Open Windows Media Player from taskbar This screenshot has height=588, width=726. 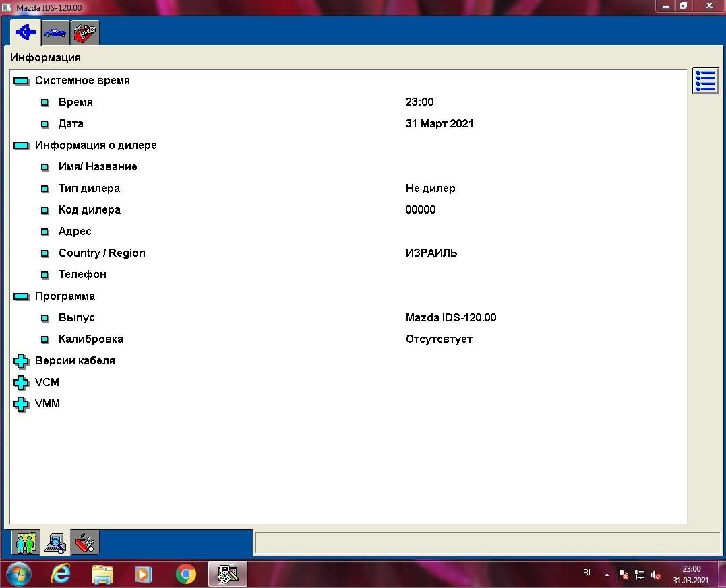coord(144,575)
